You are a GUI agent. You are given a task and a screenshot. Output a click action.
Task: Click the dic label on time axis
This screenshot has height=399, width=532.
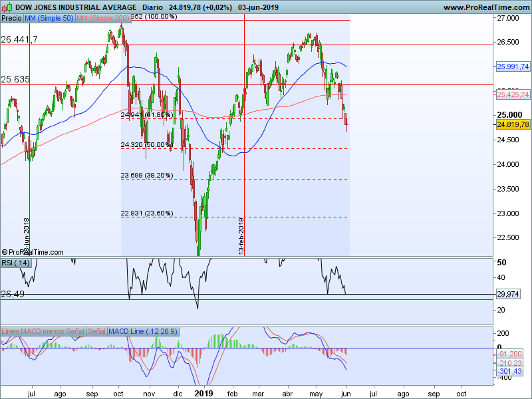(178, 394)
